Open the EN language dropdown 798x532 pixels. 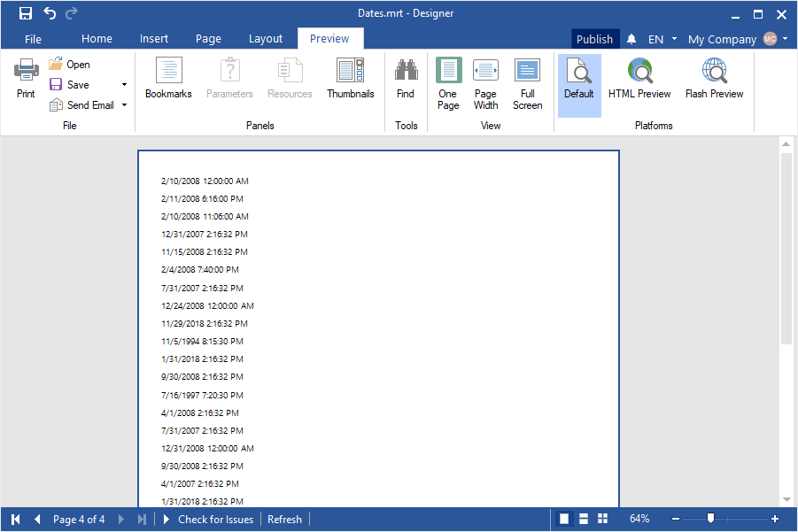pyautogui.click(x=662, y=39)
